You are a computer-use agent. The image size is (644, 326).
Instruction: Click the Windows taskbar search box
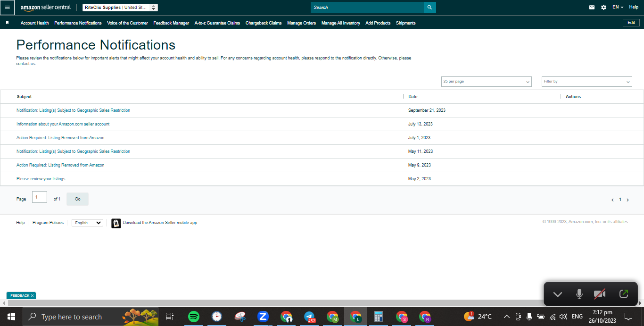pos(91,317)
